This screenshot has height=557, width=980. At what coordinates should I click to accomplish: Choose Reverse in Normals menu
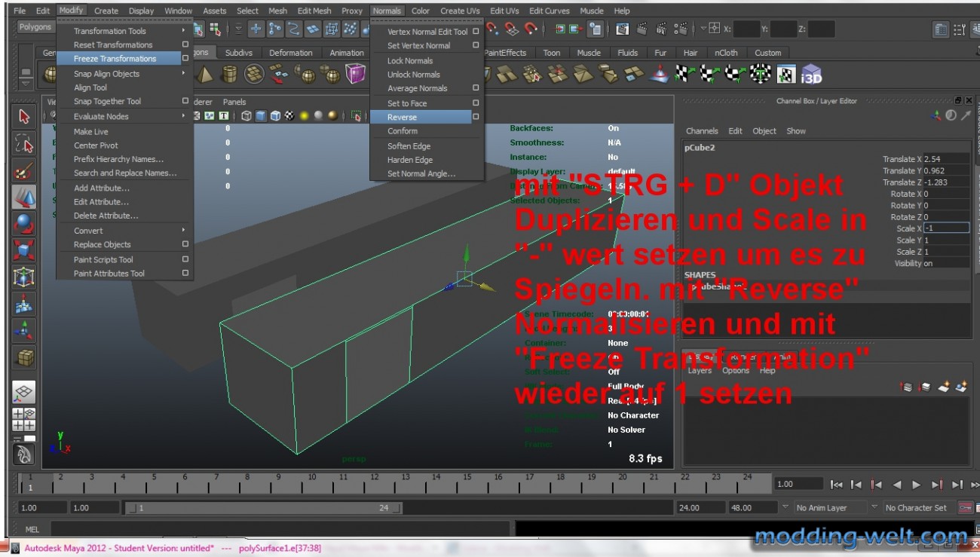pyautogui.click(x=402, y=117)
